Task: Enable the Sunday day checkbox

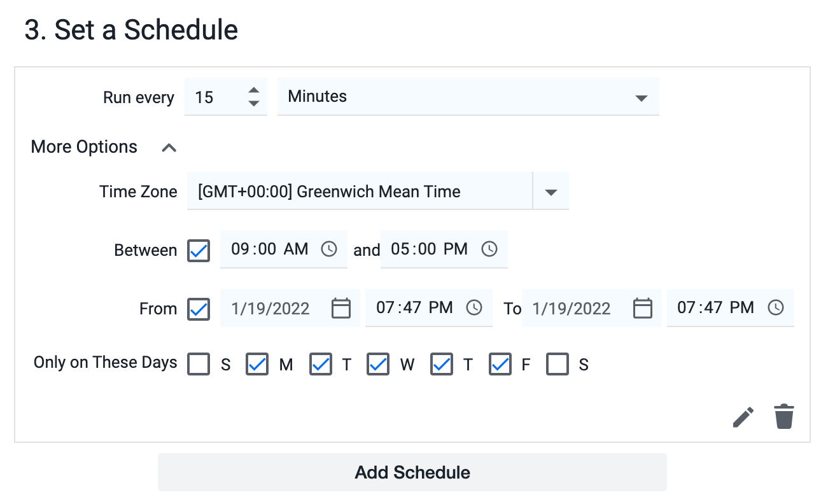Action: click(199, 365)
